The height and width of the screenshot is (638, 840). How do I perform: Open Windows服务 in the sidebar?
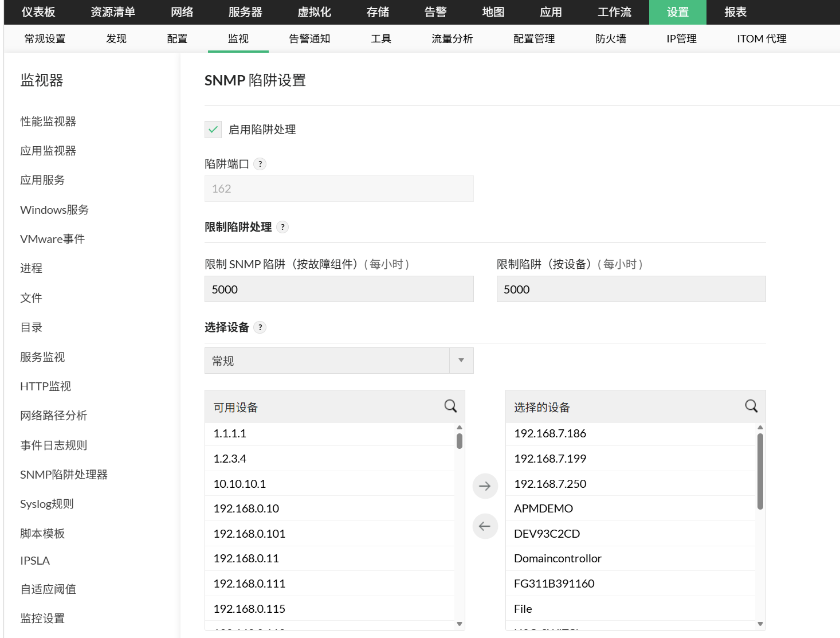(x=54, y=210)
